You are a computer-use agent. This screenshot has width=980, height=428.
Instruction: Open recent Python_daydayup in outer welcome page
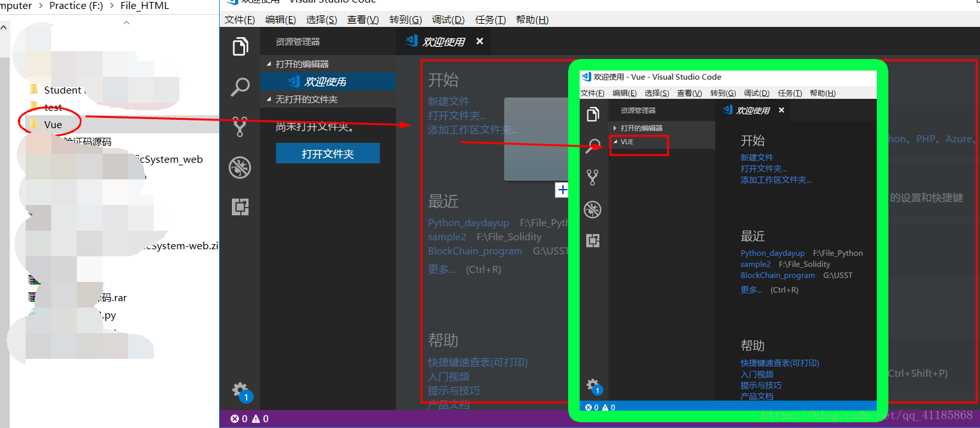pos(468,223)
